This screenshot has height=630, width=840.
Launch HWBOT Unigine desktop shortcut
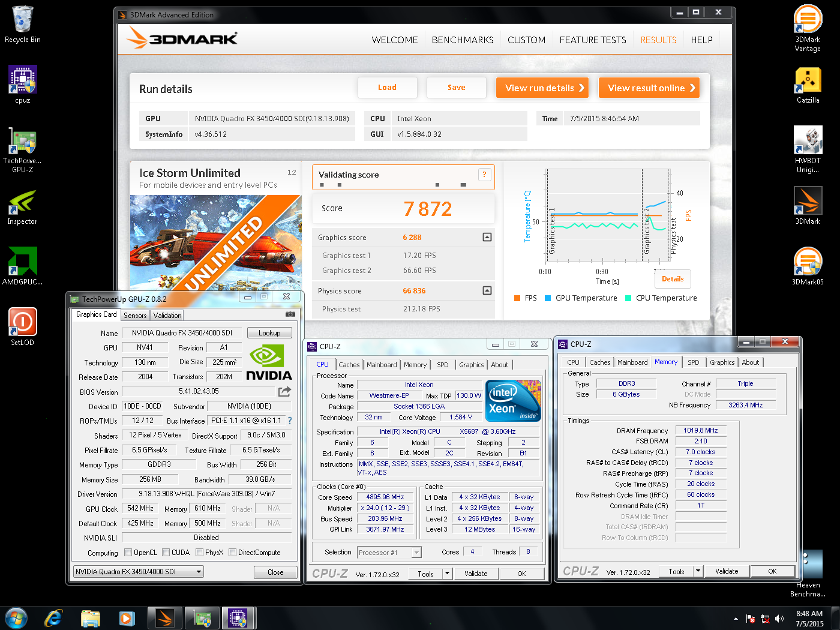point(808,150)
